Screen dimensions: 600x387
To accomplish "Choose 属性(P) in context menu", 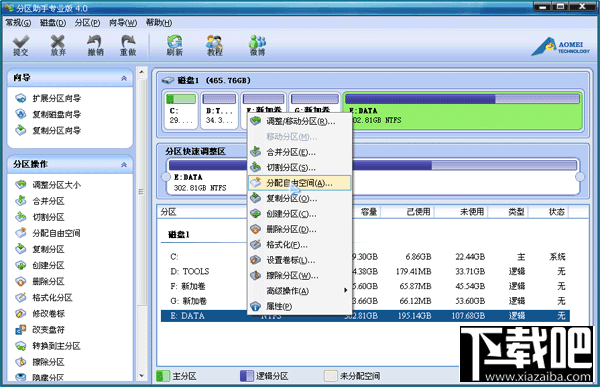I will pos(300,306).
